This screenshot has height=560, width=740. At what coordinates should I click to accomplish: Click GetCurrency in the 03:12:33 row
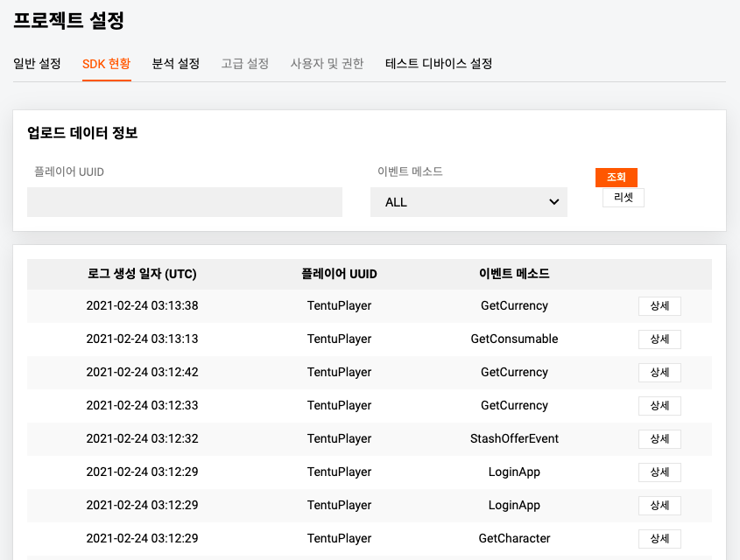514,405
